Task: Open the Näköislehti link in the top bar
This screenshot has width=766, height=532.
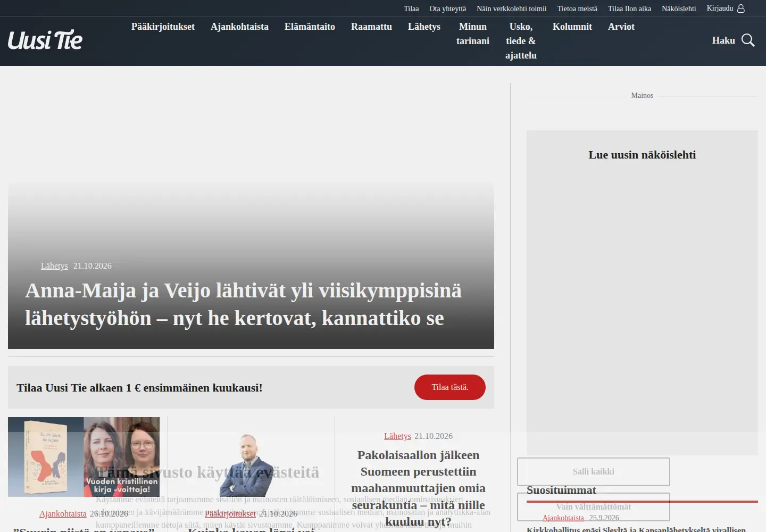Action: [x=679, y=9]
